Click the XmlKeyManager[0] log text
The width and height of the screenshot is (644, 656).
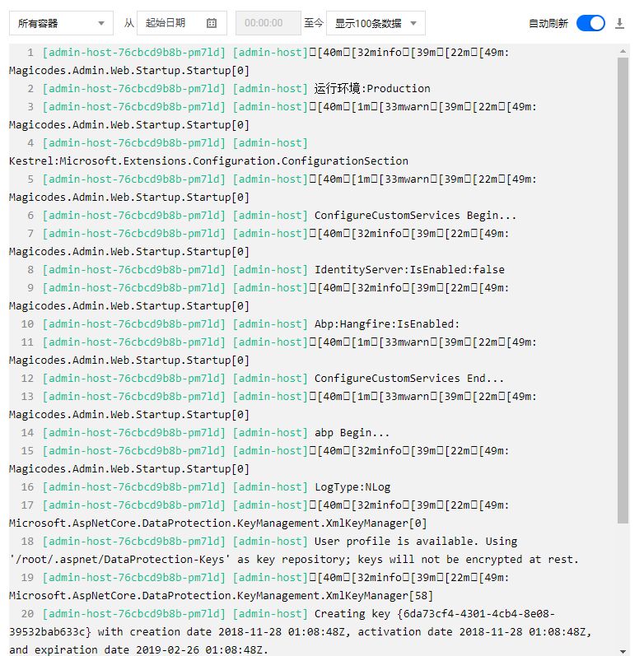pos(217,523)
